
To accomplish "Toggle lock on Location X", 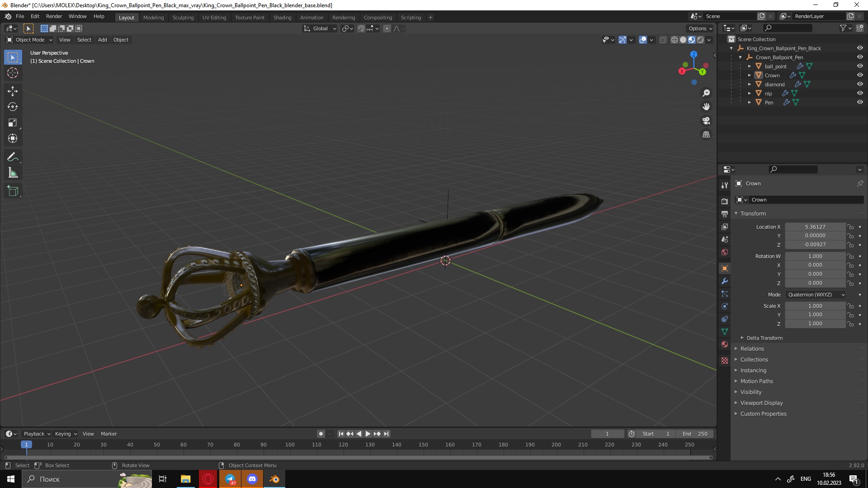I will [850, 227].
